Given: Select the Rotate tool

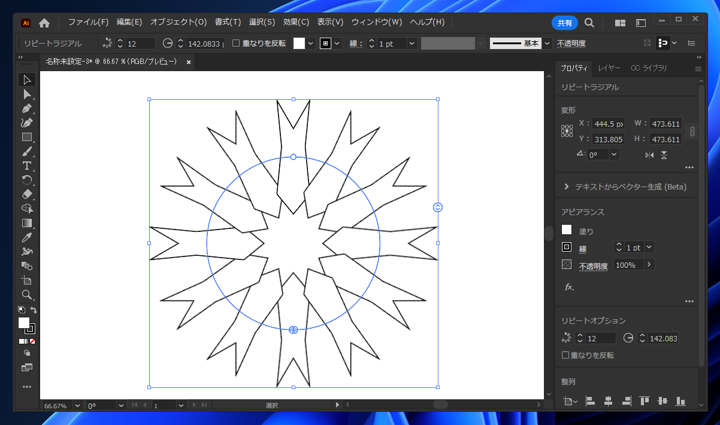Looking at the screenshot, I should click(x=27, y=180).
